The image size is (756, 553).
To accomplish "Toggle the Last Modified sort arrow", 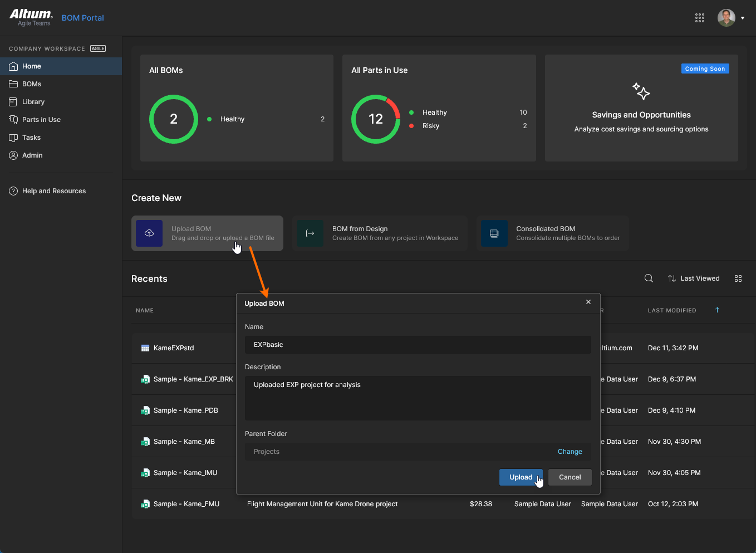I will tap(717, 310).
